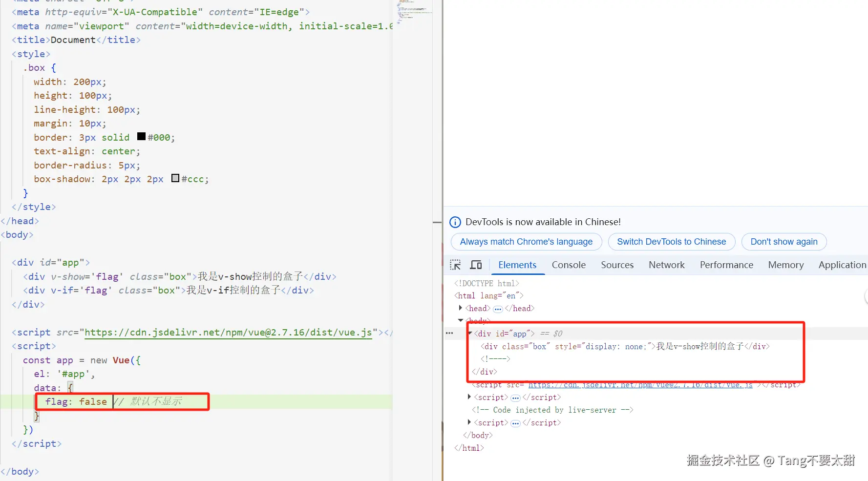868x481 pixels.
Task: Toggle the device toolbar icon
Action: pyautogui.click(x=476, y=265)
